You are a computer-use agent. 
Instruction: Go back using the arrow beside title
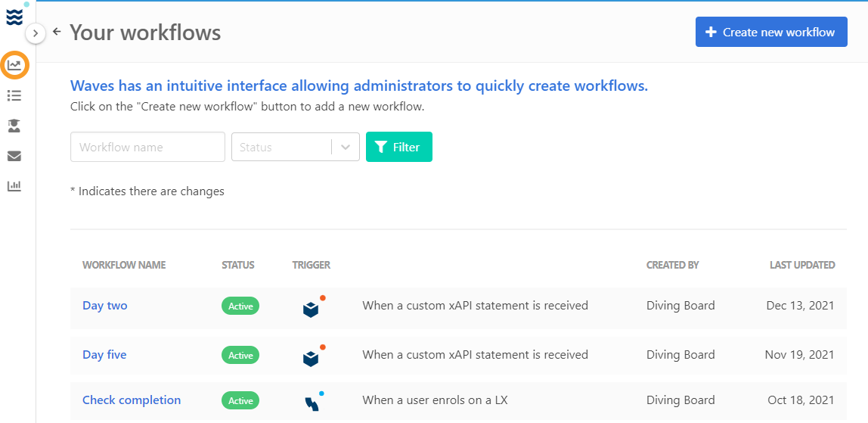click(x=57, y=32)
